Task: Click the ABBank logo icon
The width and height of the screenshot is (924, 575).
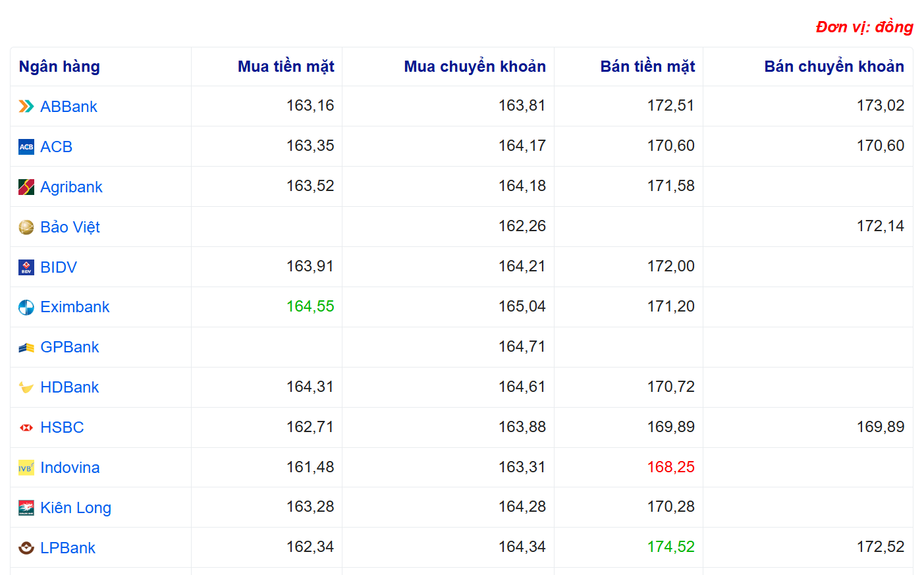Action: click(x=26, y=107)
